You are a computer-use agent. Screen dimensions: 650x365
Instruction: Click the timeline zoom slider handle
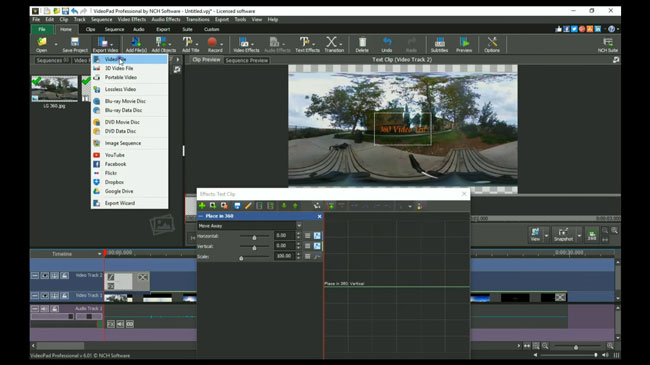pyautogui.click(x=576, y=347)
